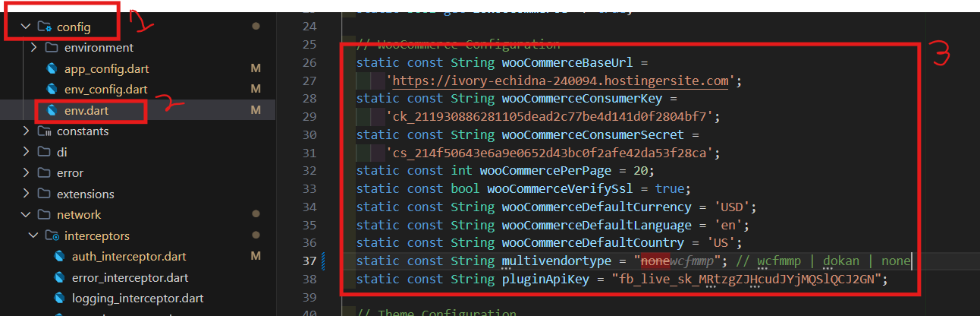Viewport: 980px width, 316px height.
Task: Open the env.dart file
Action: click(x=86, y=110)
